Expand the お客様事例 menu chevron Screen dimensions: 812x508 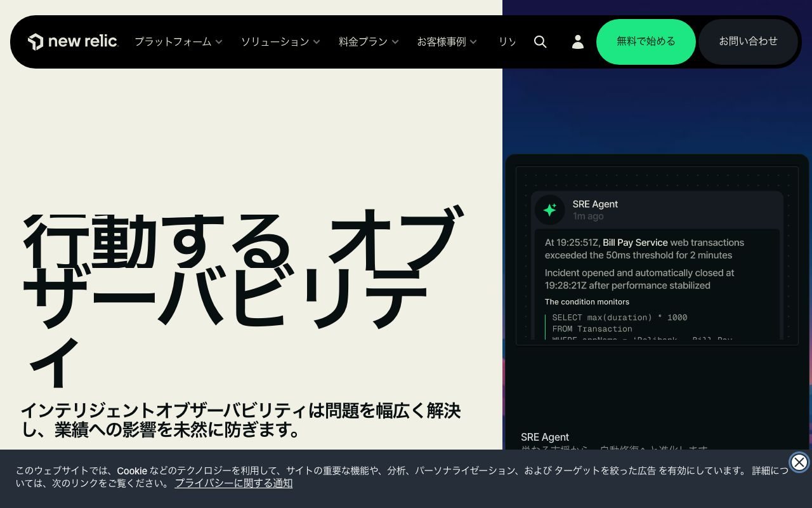click(473, 42)
